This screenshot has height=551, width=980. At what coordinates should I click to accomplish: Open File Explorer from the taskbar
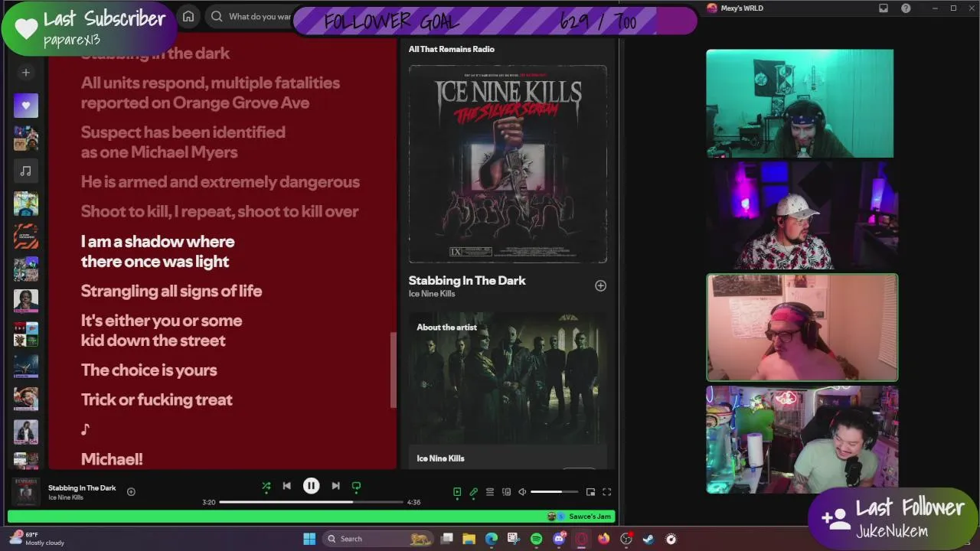pos(469,539)
